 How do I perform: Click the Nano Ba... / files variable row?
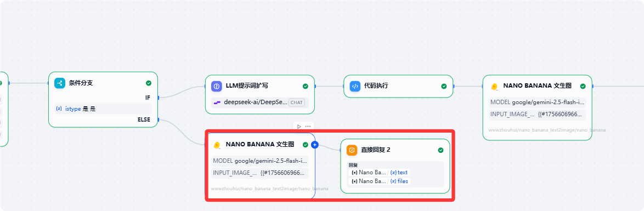pyautogui.click(x=380, y=181)
